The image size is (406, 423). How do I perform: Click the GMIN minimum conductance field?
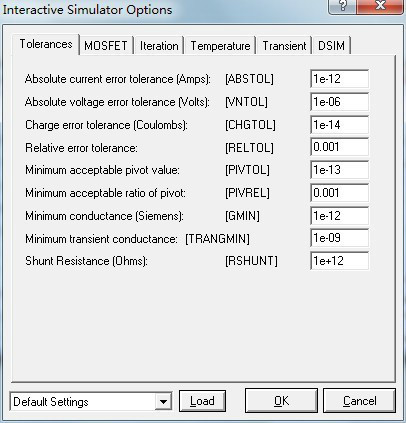point(339,216)
